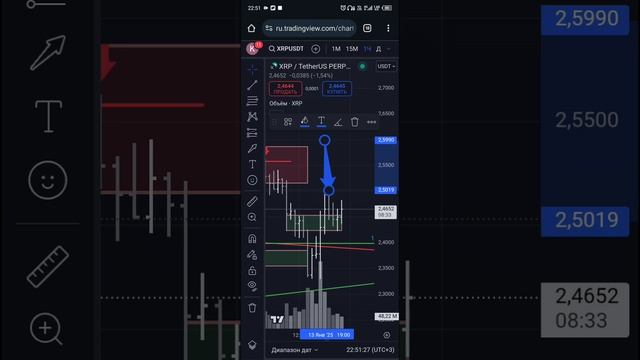640x360 pixels.
Task: Add a symbol with the plus icon
Action: pos(316,49)
